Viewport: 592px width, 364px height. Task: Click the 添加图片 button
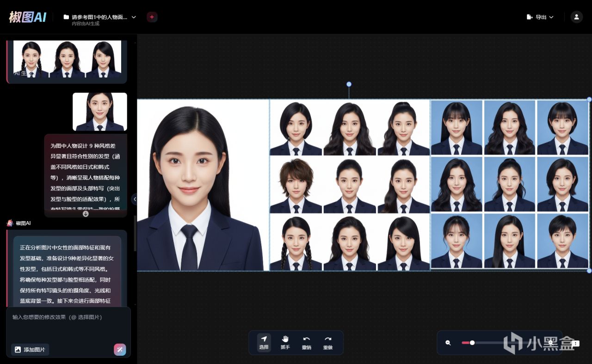point(30,350)
